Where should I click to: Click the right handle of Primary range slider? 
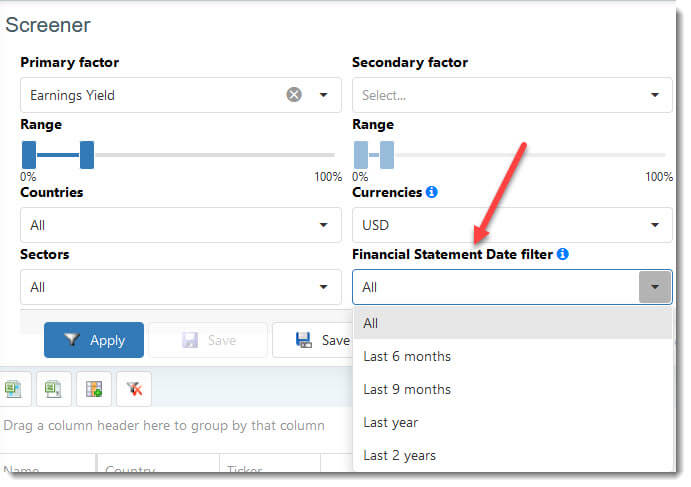87,155
